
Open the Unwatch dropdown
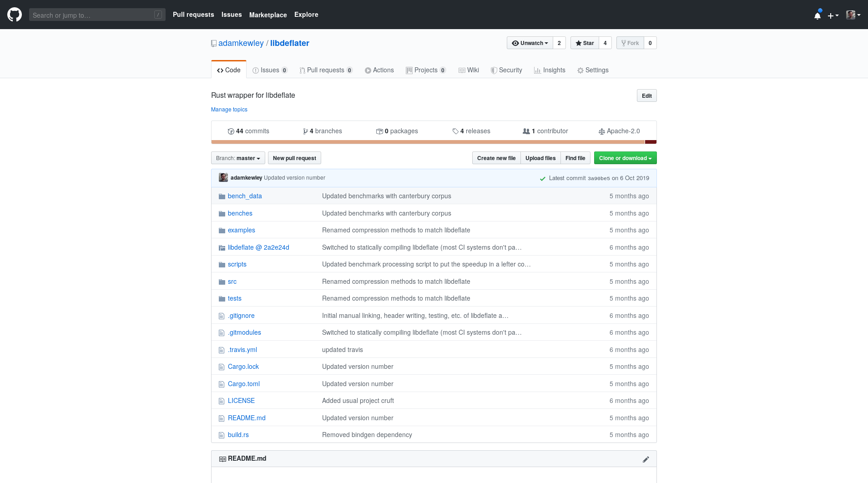[530, 43]
